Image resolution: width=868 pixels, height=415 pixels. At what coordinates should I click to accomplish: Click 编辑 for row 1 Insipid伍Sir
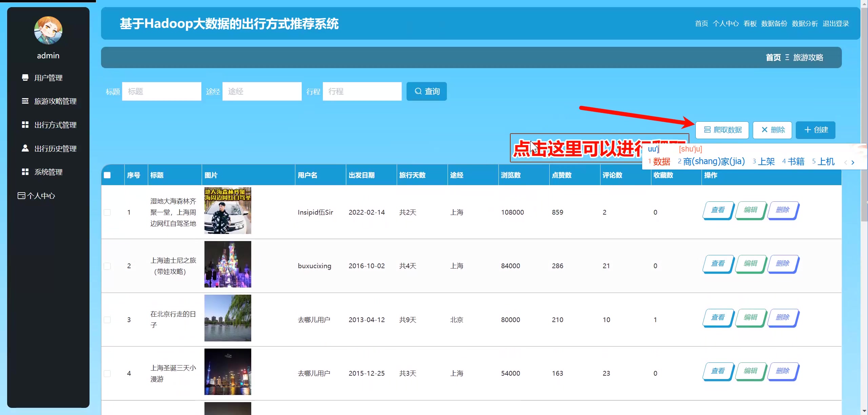[750, 210]
